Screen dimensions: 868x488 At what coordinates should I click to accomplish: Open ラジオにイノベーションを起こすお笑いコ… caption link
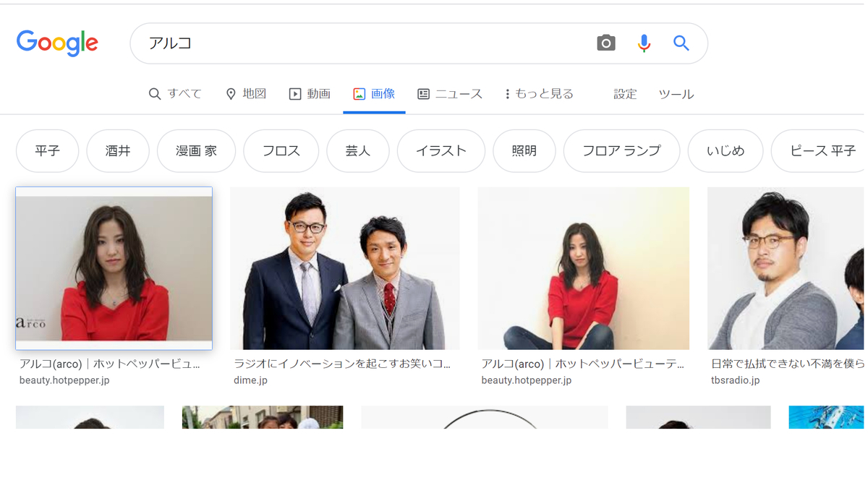[342, 364]
